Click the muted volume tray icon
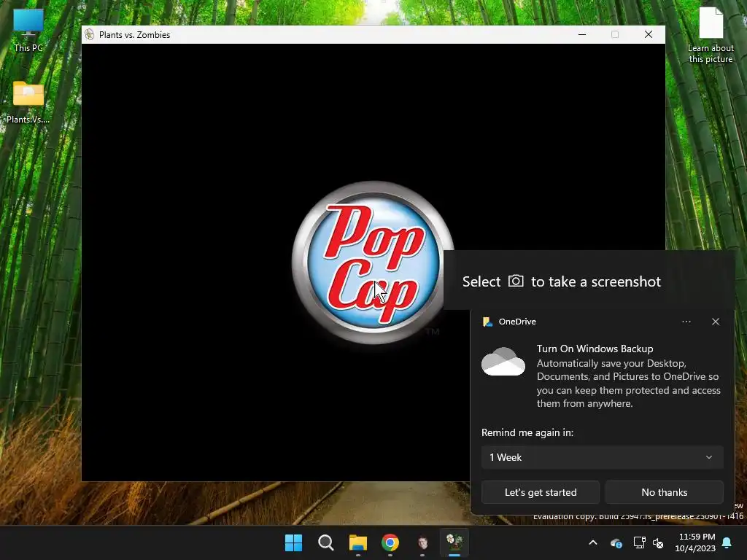Screen dimensions: 747x560 tap(658, 542)
